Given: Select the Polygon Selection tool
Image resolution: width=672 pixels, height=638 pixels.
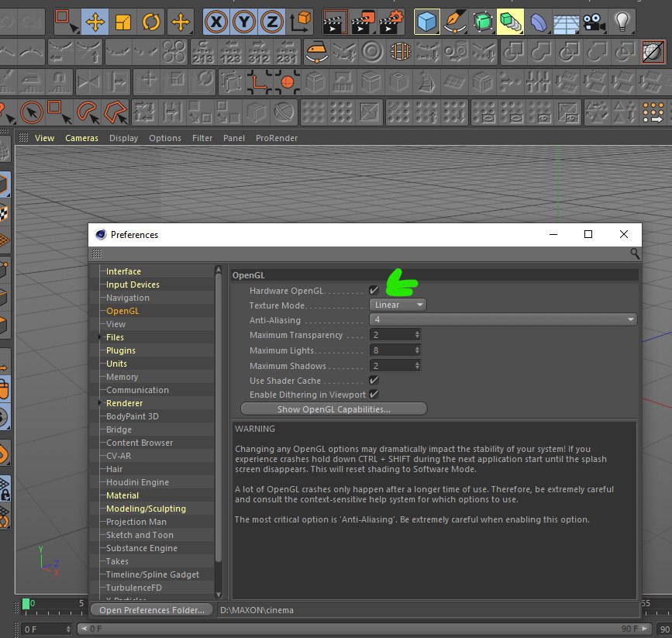Looking at the screenshot, I should [x=115, y=112].
